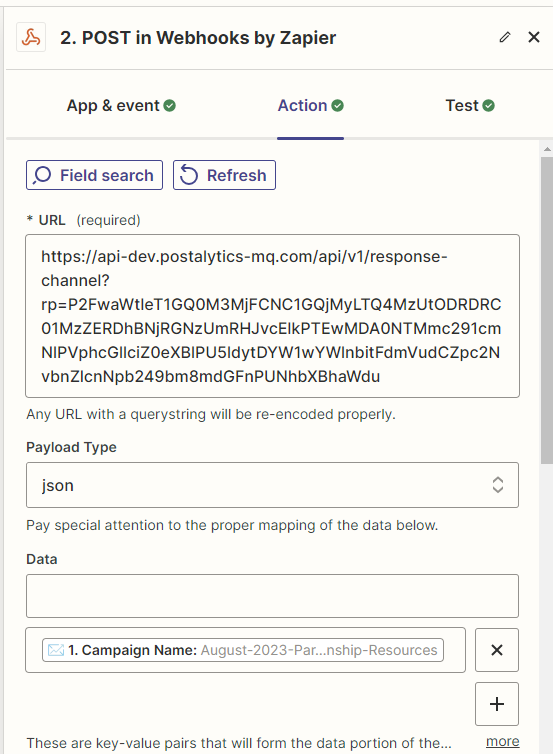Click the green checkmark beside Test
This screenshot has width=553, height=754.
pyautogui.click(x=489, y=105)
